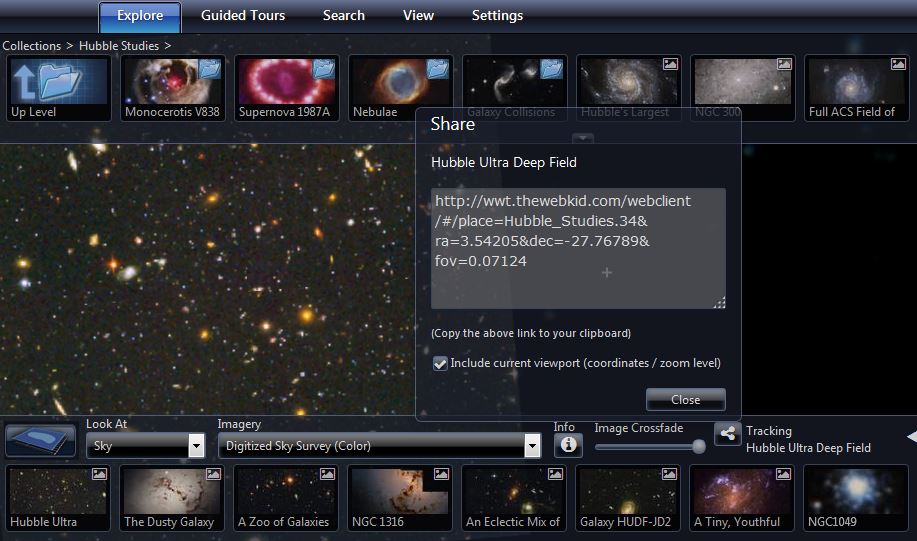Click the Hubble Studies breadcrumb link

119,46
